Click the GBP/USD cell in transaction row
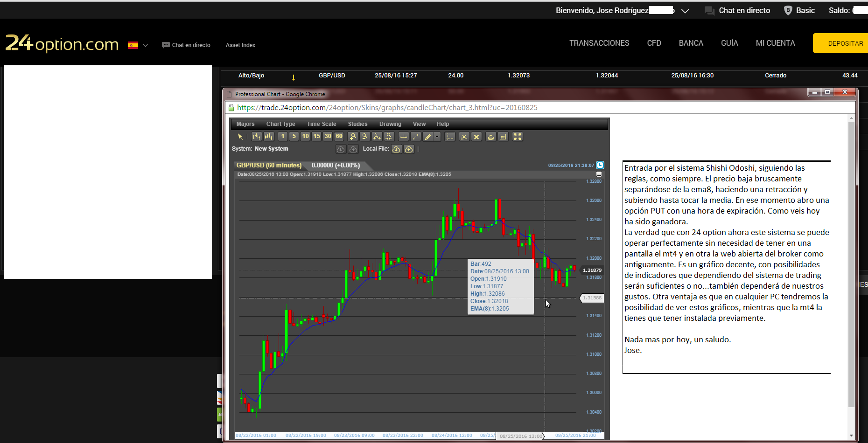868x443 pixels. [x=332, y=76]
